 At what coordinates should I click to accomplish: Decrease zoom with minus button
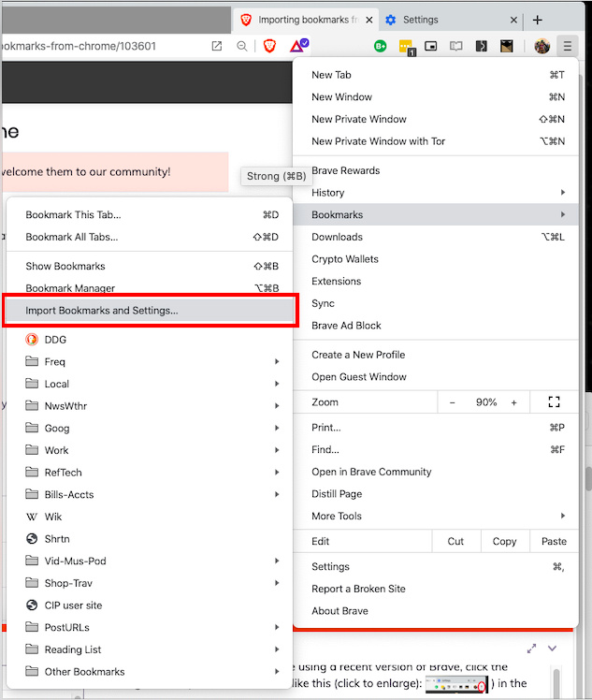click(x=453, y=402)
